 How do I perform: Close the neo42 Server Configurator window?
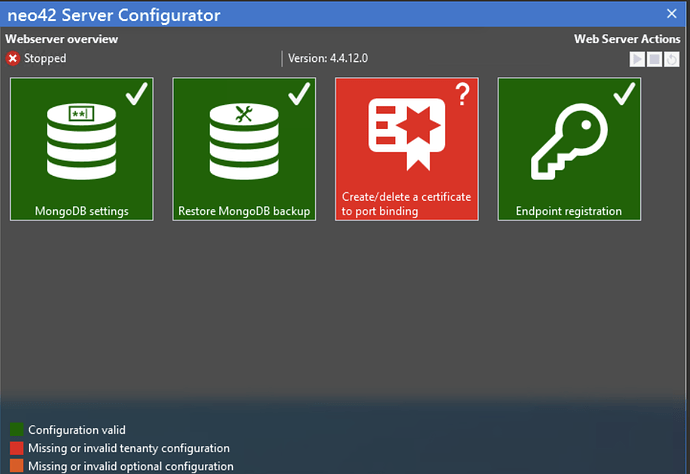672,14
